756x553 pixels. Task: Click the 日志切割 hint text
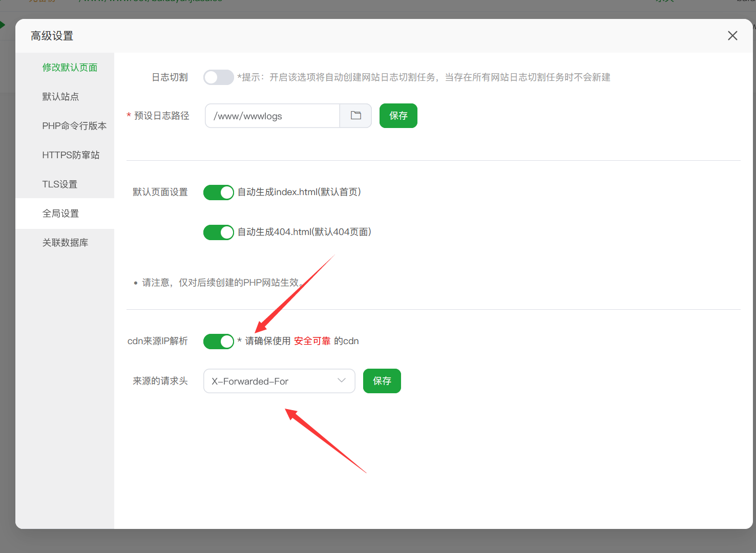[424, 77]
